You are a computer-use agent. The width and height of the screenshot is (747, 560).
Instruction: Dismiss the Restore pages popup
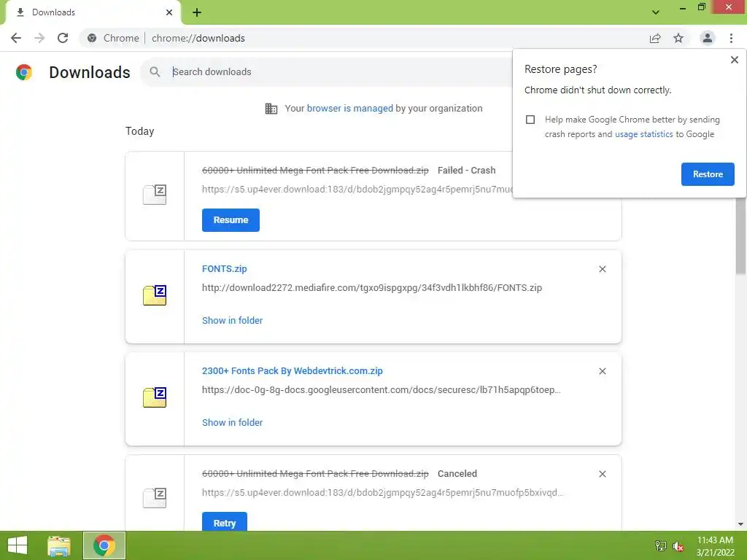pos(734,60)
